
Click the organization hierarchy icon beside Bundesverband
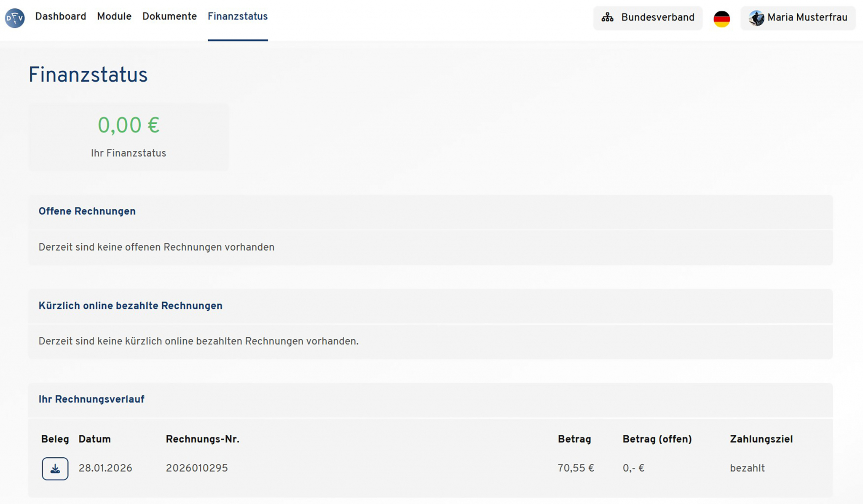pyautogui.click(x=607, y=18)
